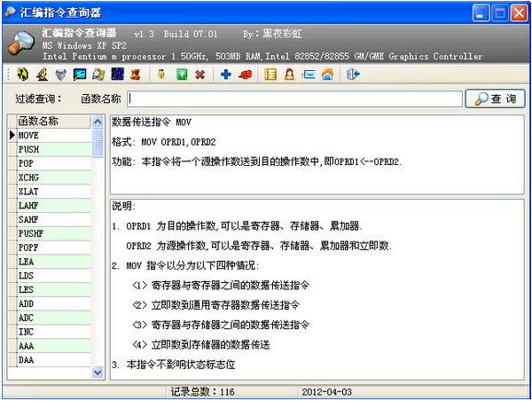Select the SAHF instruction row
This screenshot has width=532, height=401.
coord(53,220)
